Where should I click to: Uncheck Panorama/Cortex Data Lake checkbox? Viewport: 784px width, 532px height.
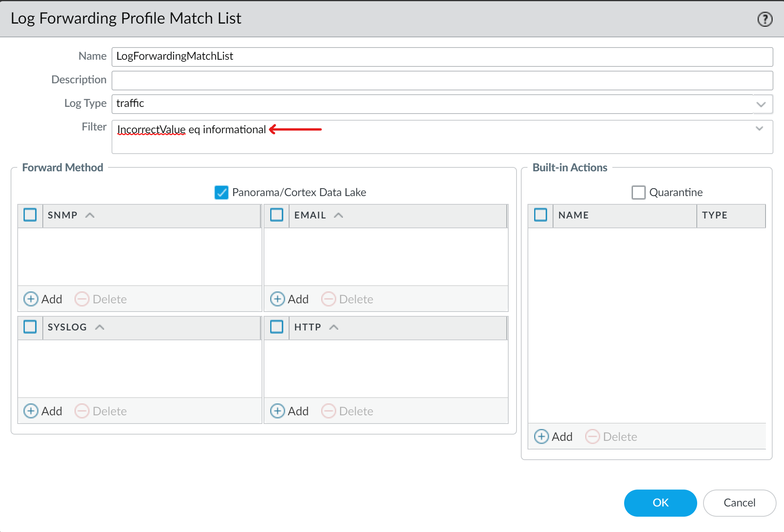tap(221, 192)
